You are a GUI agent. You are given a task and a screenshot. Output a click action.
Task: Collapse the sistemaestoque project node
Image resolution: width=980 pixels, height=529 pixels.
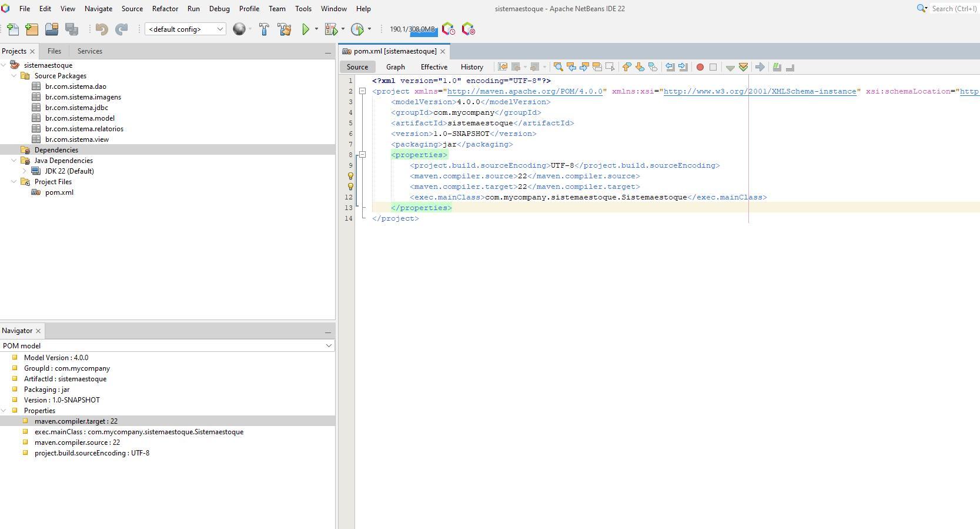tap(4, 65)
